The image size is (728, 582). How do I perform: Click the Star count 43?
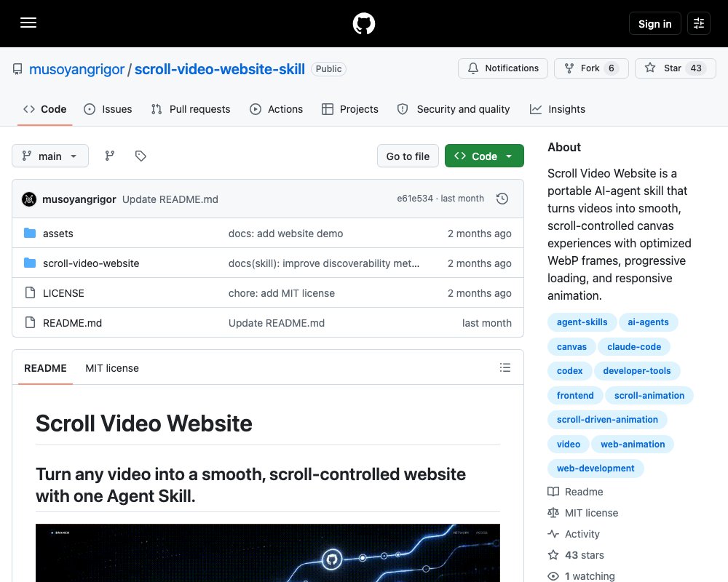point(695,68)
